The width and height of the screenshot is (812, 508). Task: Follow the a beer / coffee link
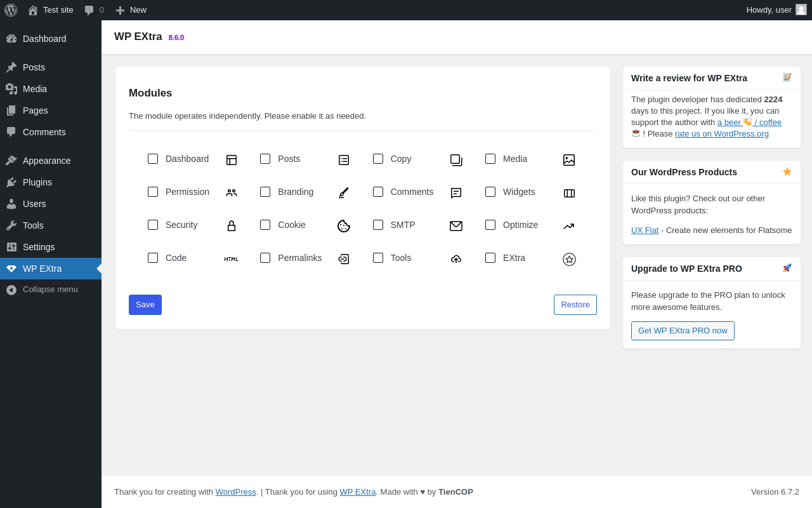(749, 123)
